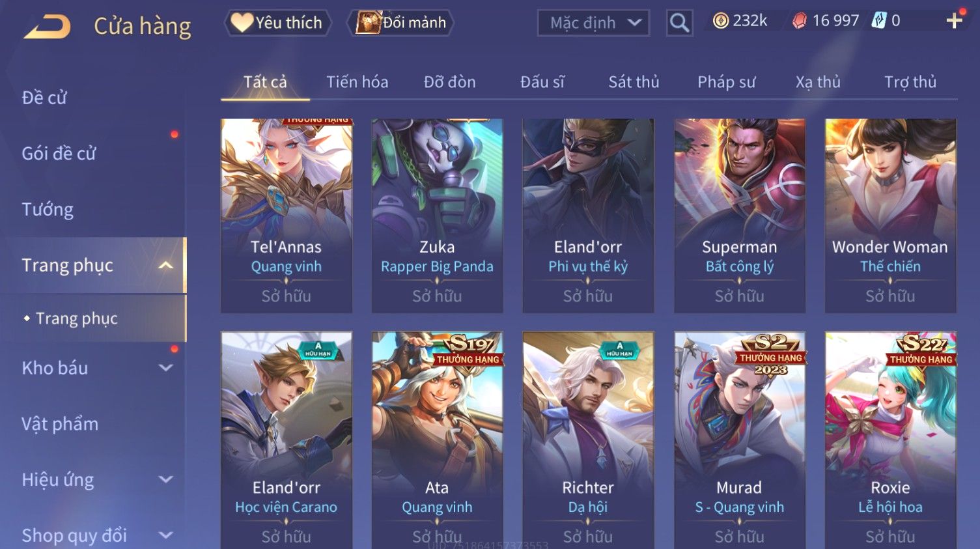980x549 pixels.
Task: Expand the Hiệu ứng sidebar section
Action: coord(166,480)
